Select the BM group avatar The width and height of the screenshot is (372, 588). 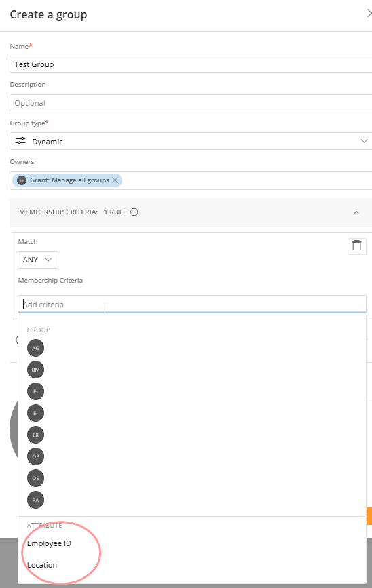pyautogui.click(x=36, y=370)
